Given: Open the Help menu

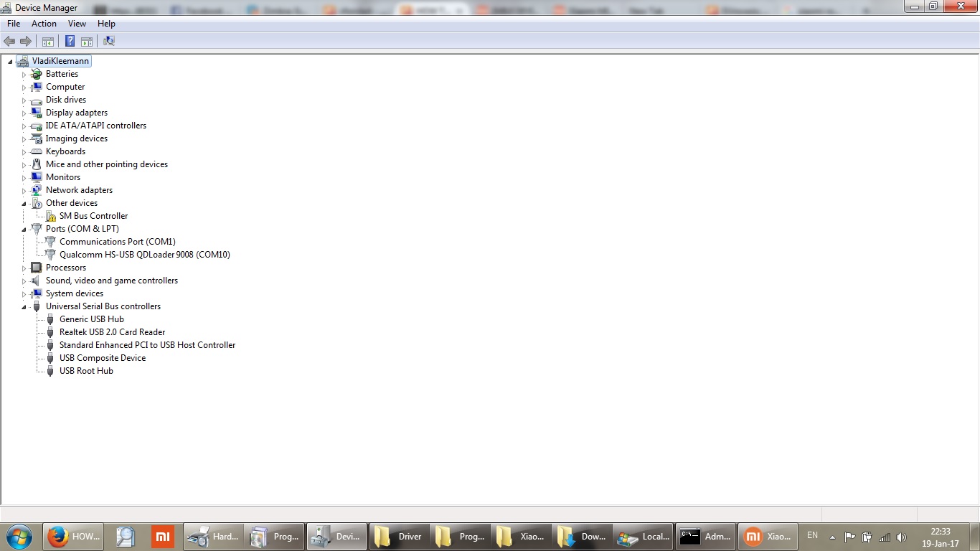Looking at the screenshot, I should 106,24.
